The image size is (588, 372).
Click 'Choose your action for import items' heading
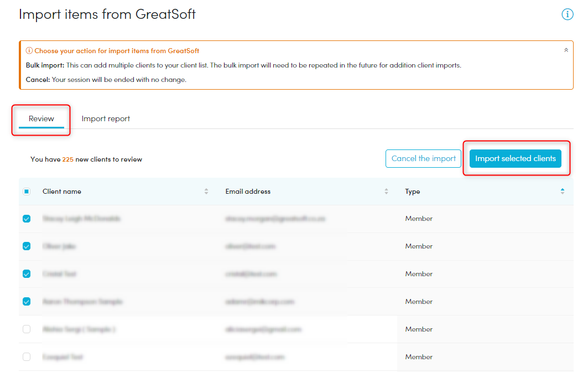(x=117, y=51)
